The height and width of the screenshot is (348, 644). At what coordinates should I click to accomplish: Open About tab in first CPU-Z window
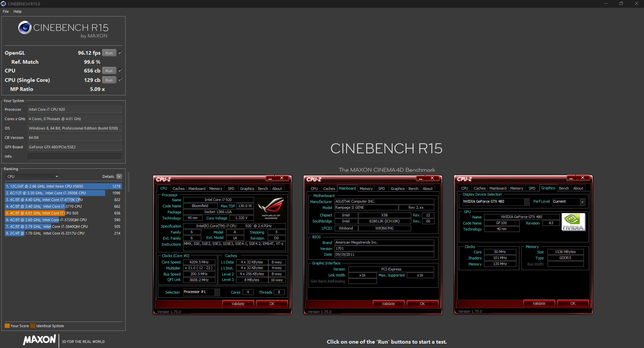point(277,189)
